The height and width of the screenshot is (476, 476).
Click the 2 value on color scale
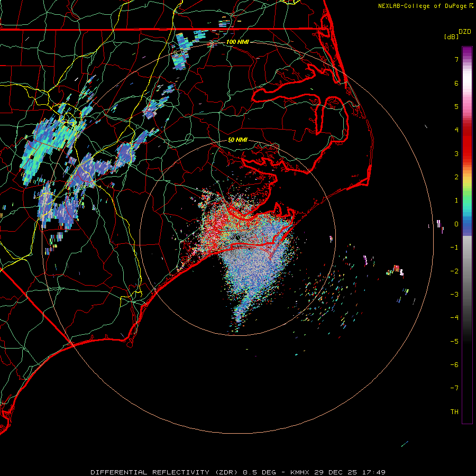pos(456,177)
